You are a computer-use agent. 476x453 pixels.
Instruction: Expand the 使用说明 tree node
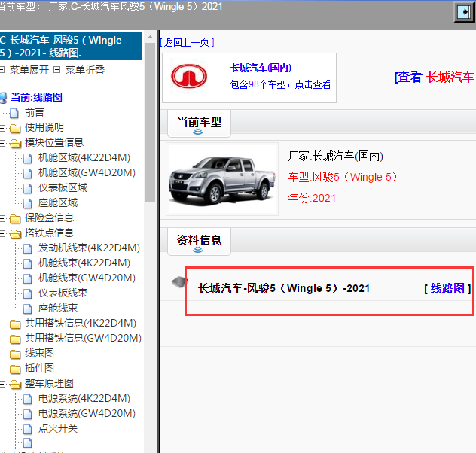(x=2, y=128)
